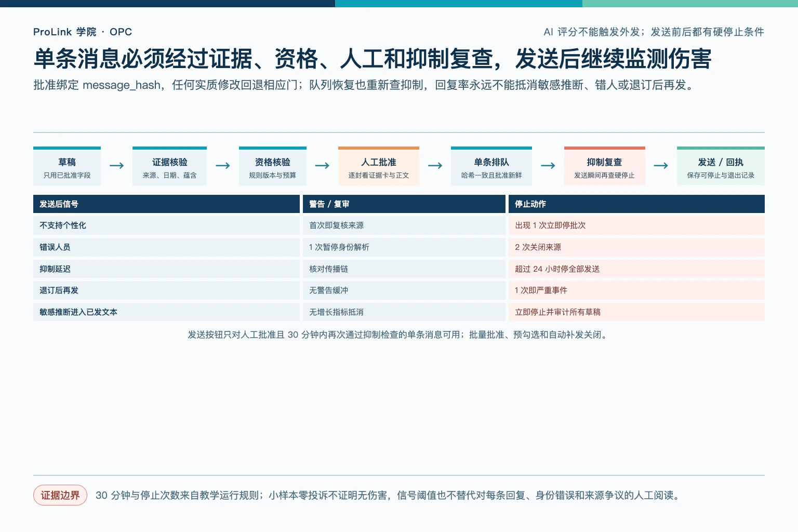Screen dimensions: 798x532
Task: Select the 退订后再发 row label
Action: [x=166, y=290]
